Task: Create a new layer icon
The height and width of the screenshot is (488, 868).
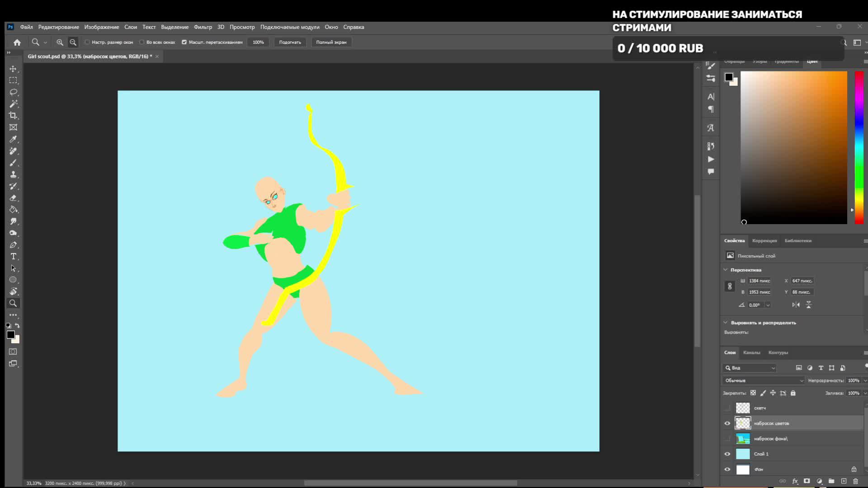Action: tap(844, 481)
